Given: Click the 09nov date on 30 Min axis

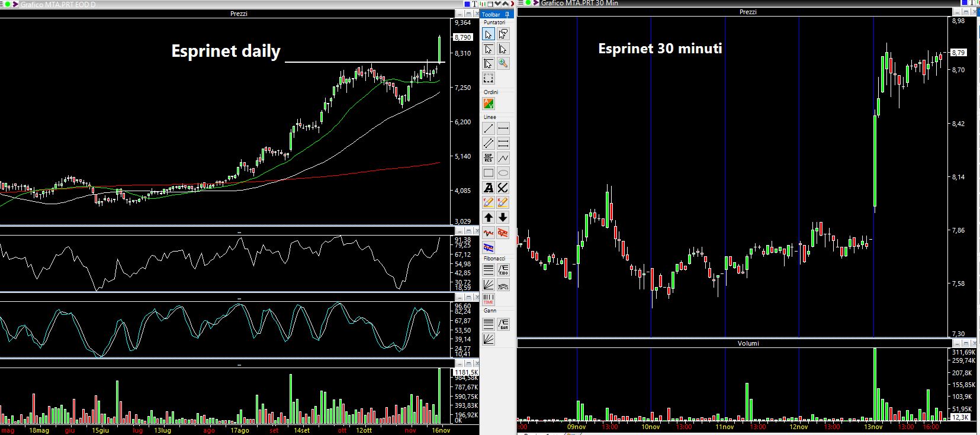Looking at the screenshot, I should [577, 427].
